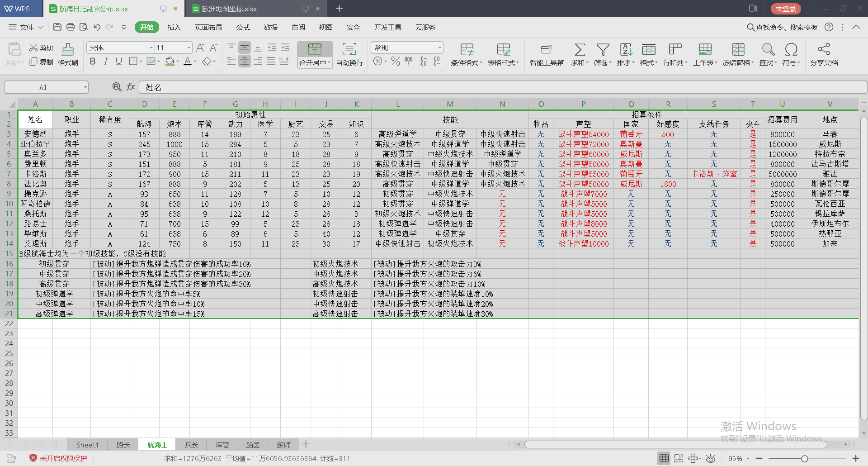
Task: Open the 页面布局 ribbon tab
Action: (208, 27)
